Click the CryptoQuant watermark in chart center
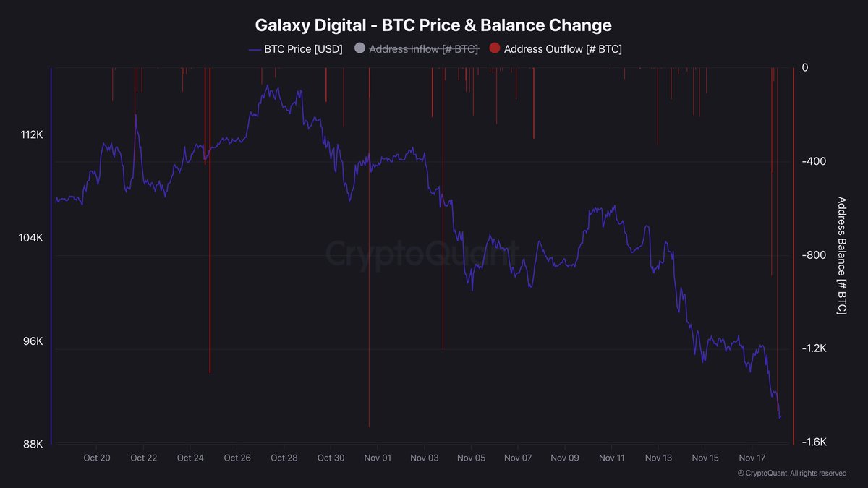 (422, 253)
